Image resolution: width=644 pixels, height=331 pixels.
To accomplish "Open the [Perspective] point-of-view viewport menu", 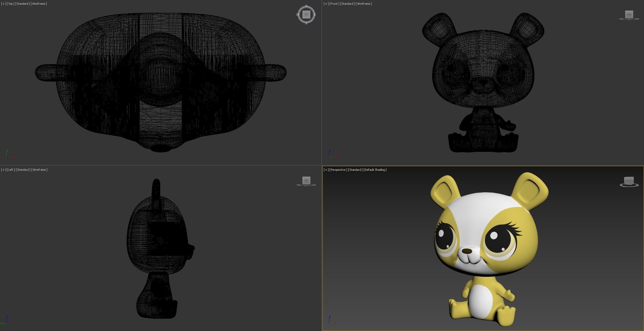I will pos(338,170).
